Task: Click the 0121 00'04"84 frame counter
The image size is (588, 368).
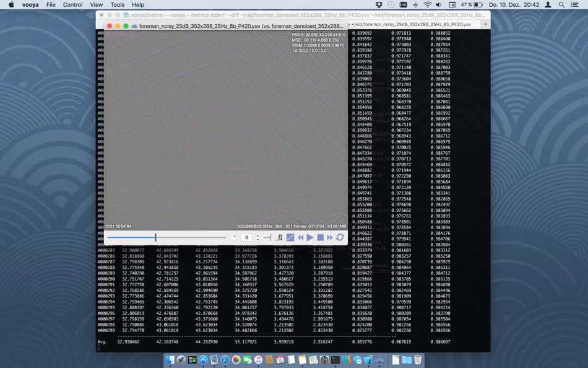Action: (118, 226)
